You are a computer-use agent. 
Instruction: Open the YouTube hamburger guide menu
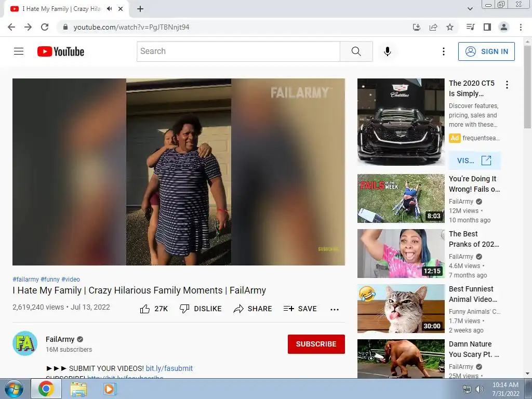pos(19,51)
